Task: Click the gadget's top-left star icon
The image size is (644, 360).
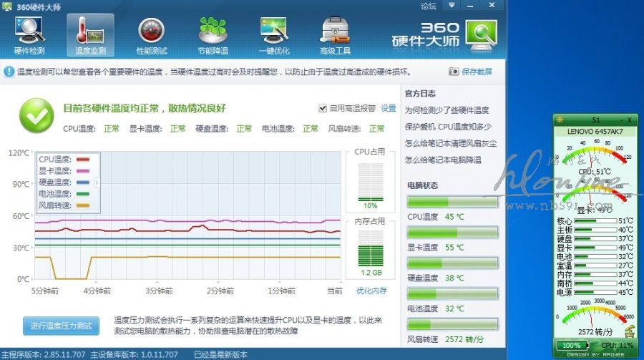Action: coord(560,120)
